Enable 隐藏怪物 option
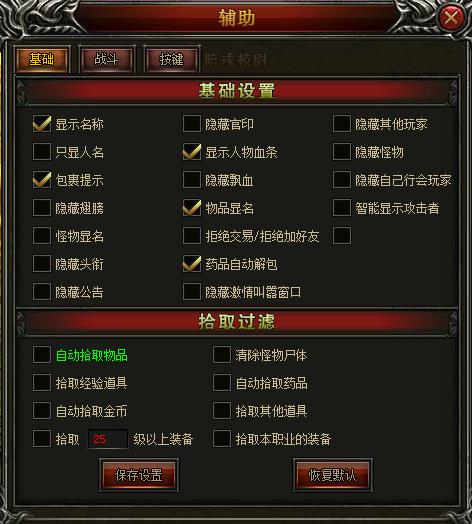The width and height of the screenshot is (472, 524). tap(342, 152)
